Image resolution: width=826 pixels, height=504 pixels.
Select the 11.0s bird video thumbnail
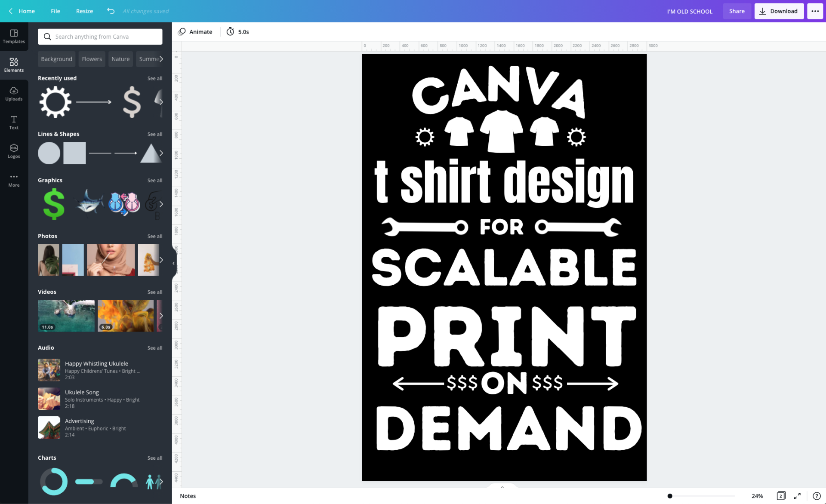66,316
